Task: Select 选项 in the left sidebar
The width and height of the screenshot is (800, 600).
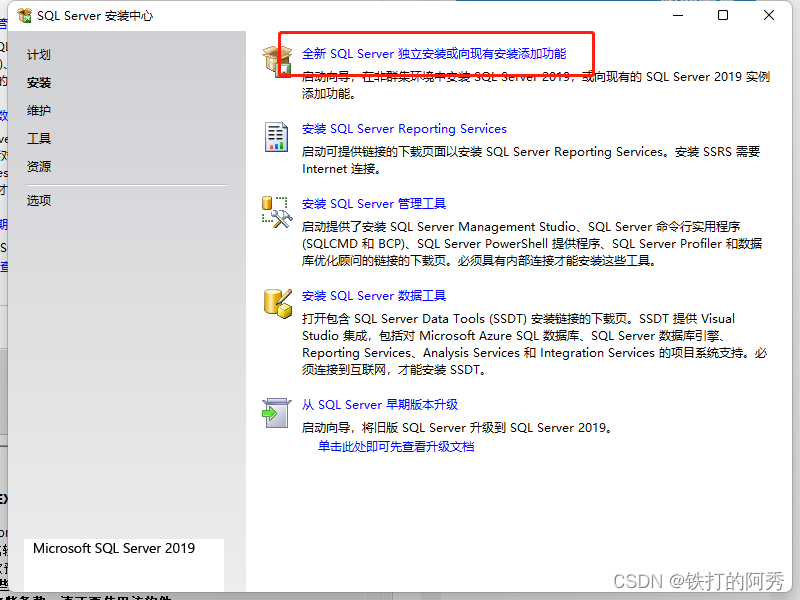Action: (39, 201)
